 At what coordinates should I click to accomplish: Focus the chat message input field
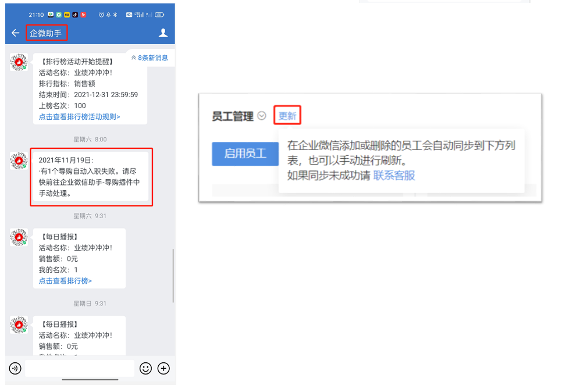point(80,368)
